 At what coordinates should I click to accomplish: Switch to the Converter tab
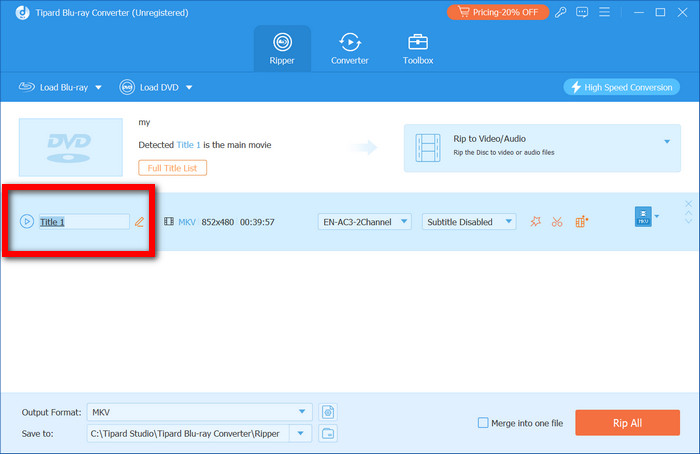point(349,47)
